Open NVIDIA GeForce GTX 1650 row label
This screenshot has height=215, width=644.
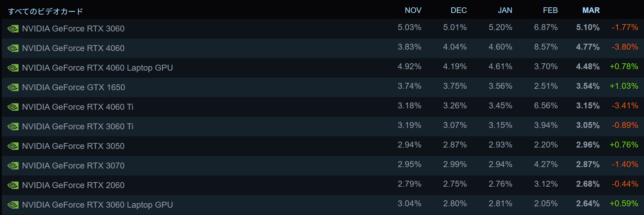click(73, 87)
